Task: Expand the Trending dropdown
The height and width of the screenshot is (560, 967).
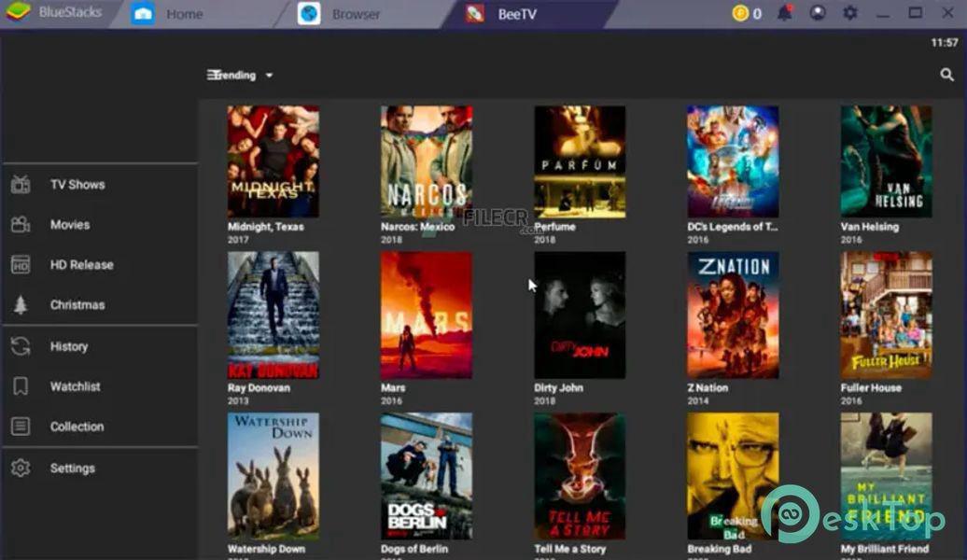Action: pos(267,75)
